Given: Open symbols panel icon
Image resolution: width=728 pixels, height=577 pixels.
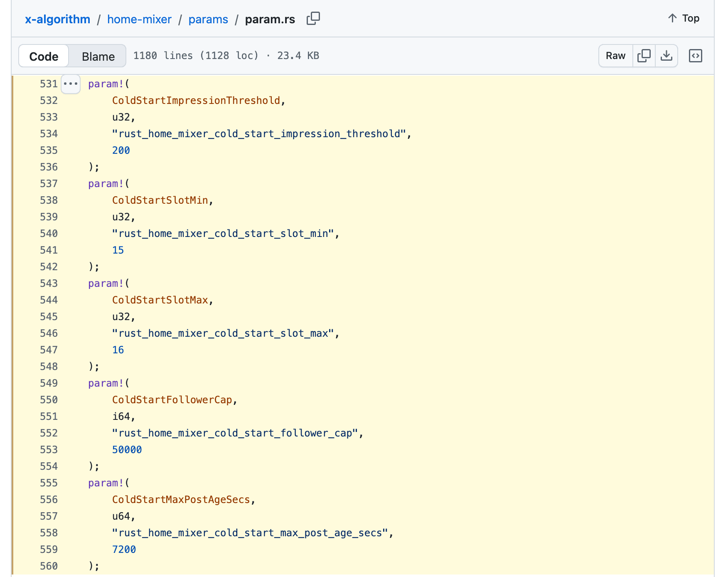Looking at the screenshot, I should pos(695,56).
